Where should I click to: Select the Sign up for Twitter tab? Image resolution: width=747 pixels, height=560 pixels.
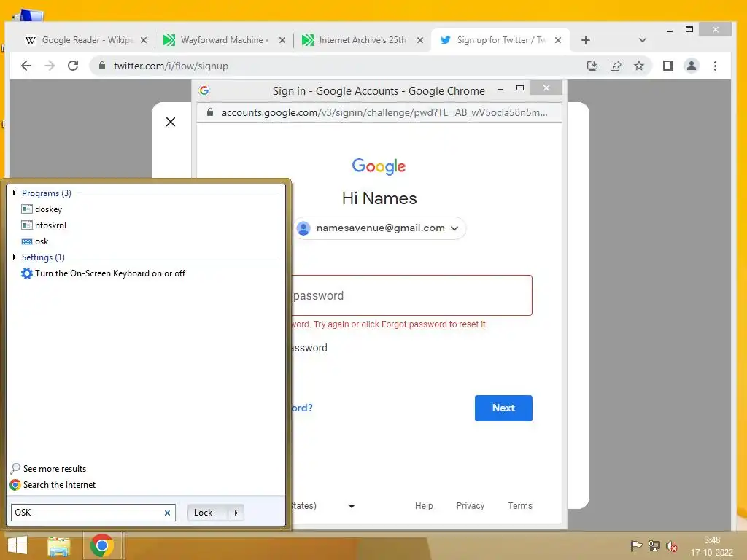(x=501, y=41)
